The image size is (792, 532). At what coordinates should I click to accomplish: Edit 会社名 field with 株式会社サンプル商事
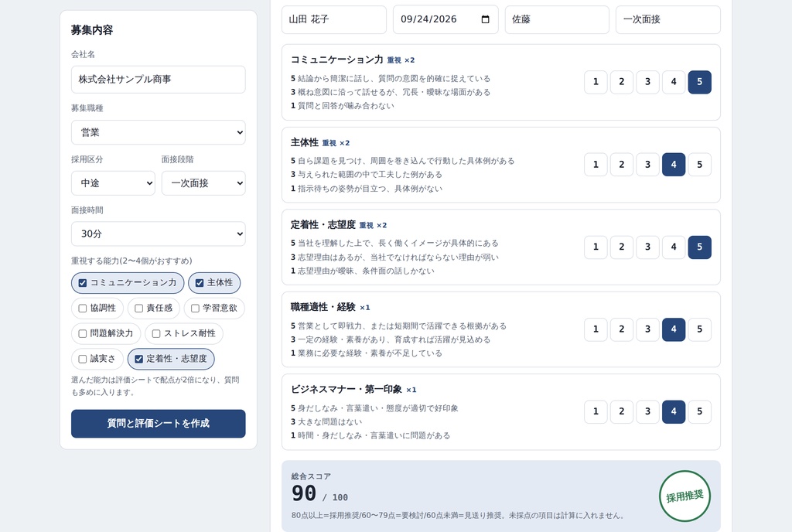coord(158,79)
